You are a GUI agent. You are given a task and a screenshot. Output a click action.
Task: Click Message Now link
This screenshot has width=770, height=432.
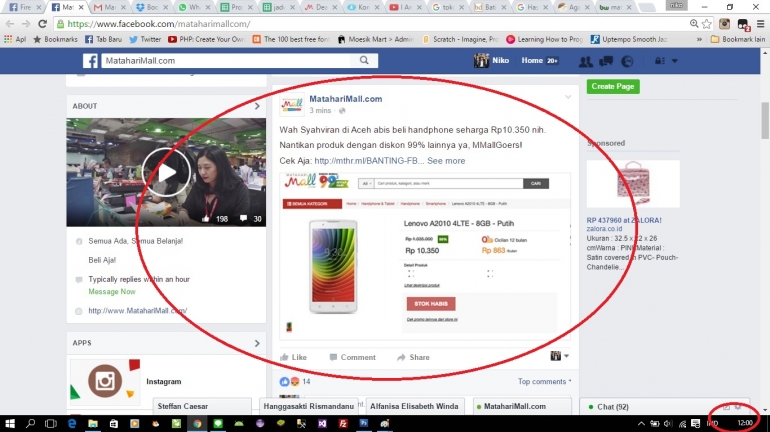click(x=112, y=292)
